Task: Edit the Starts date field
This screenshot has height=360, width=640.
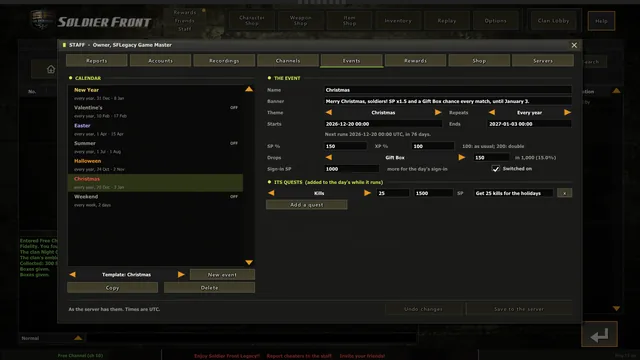Action: point(383,124)
